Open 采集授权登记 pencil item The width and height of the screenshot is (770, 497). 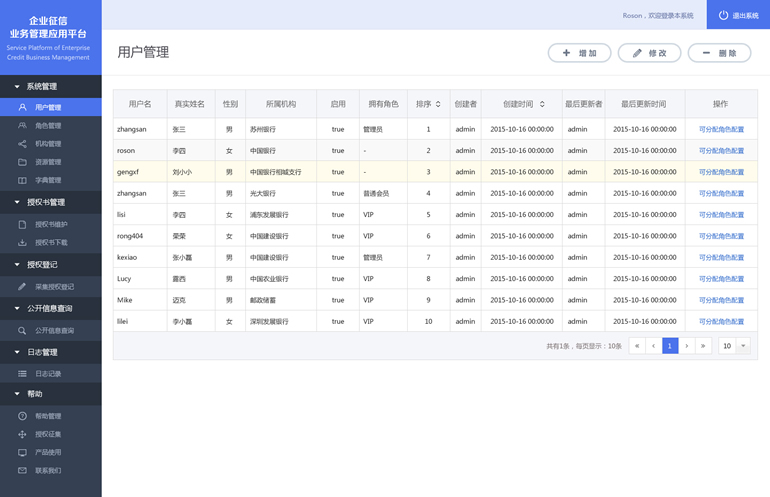[x=51, y=287]
